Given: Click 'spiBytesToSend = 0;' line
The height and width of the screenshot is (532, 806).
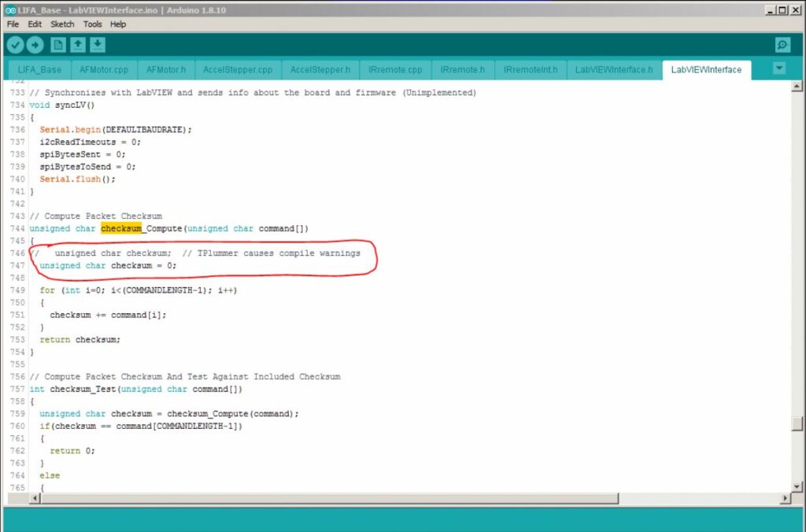Looking at the screenshot, I should [x=87, y=167].
